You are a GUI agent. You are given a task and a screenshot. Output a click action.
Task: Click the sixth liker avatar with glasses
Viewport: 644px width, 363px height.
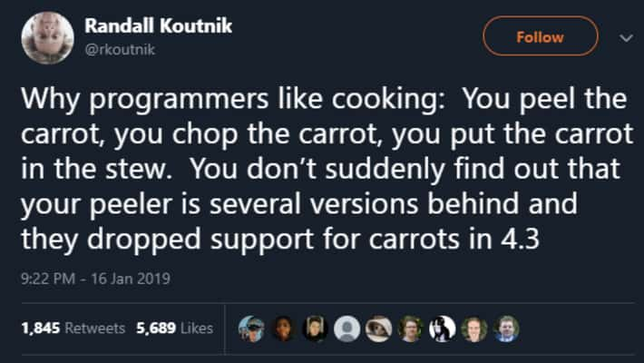(x=411, y=328)
